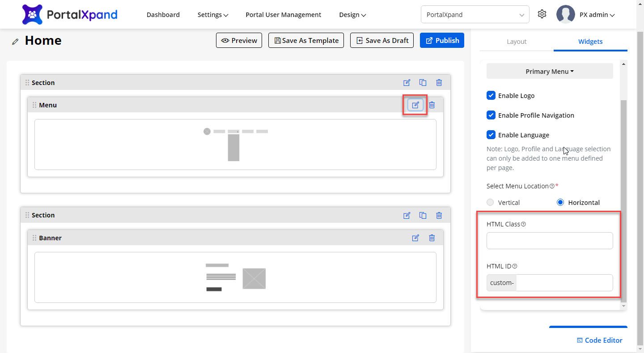644x353 pixels.
Task: Delete the Banner widget
Action: (432, 238)
